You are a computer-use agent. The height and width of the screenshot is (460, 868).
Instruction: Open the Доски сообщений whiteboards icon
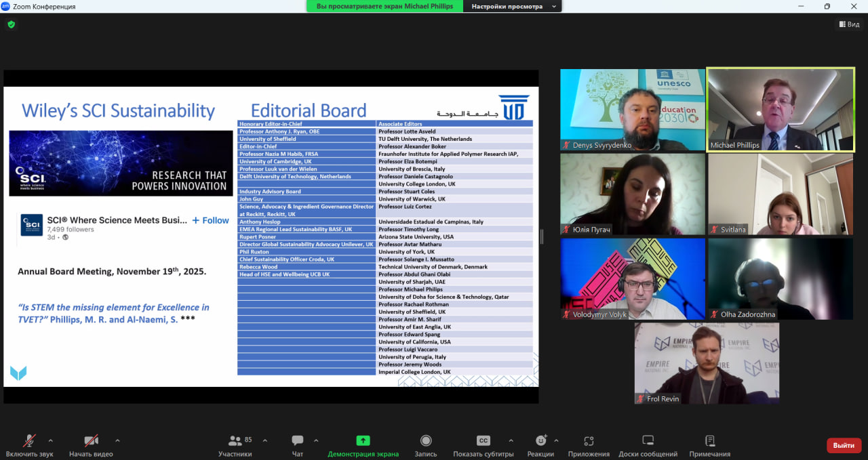pos(648,441)
